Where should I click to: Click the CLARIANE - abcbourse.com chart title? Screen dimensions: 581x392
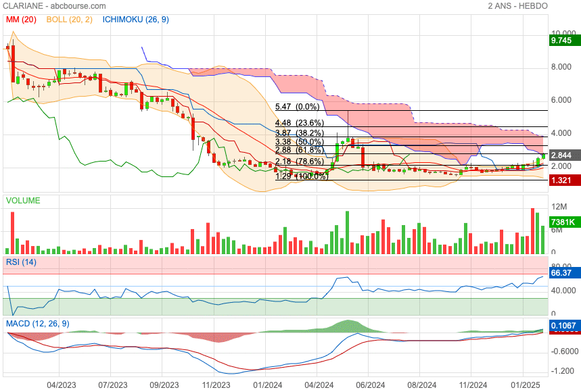pyautogui.click(x=54, y=6)
